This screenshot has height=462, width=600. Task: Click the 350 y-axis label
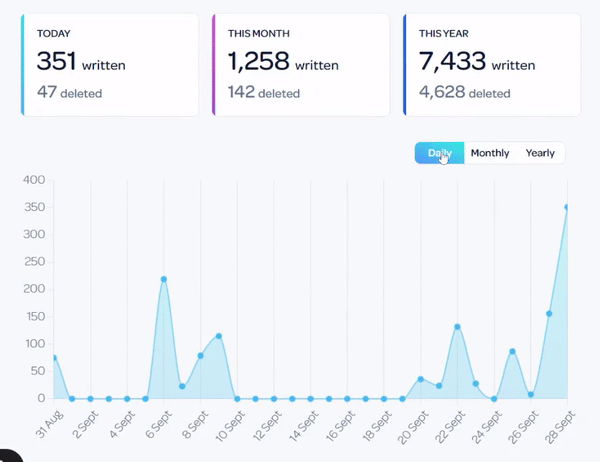pos(34,207)
